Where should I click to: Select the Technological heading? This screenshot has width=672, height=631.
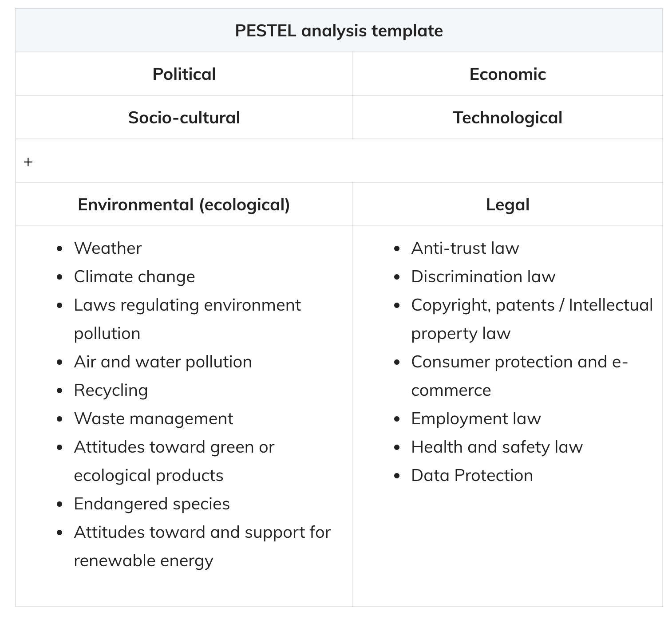(x=507, y=118)
